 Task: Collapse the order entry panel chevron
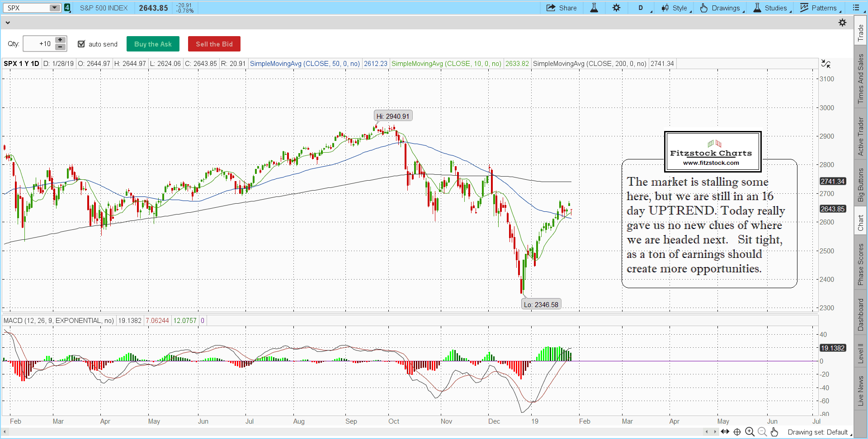click(x=8, y=23)
